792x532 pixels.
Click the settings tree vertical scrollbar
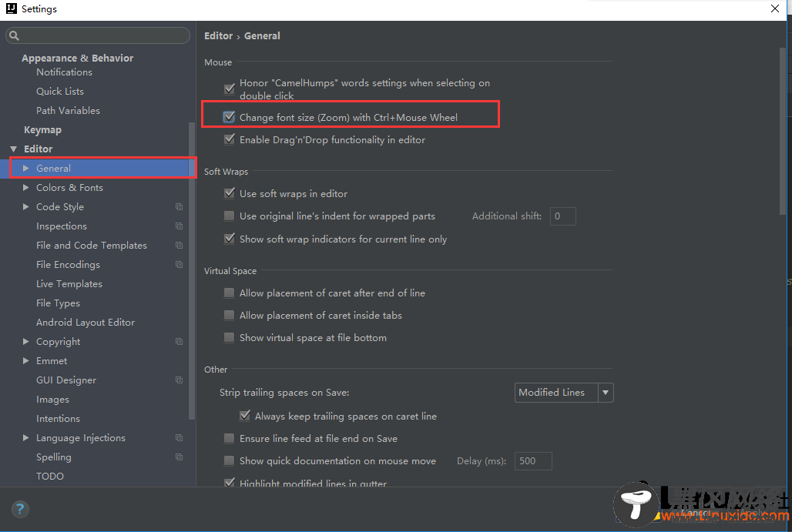[x=192, y=270]
